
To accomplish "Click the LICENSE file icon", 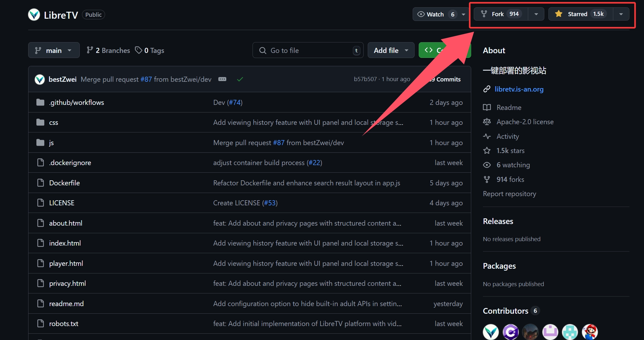I will coord(41,203).
